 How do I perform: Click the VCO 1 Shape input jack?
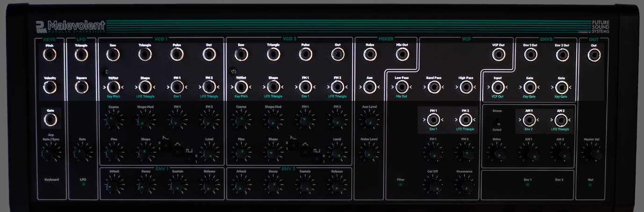pos(145,87)
